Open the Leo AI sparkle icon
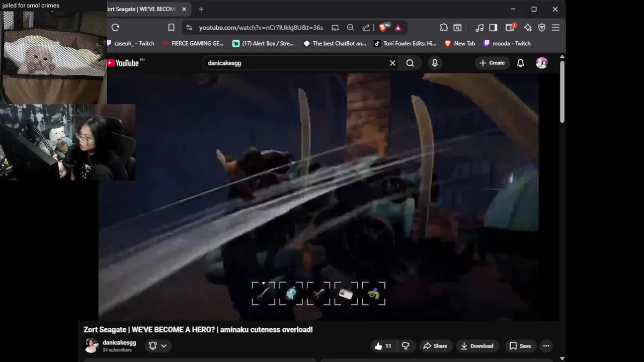644x362 pixels. pos(528,28)
